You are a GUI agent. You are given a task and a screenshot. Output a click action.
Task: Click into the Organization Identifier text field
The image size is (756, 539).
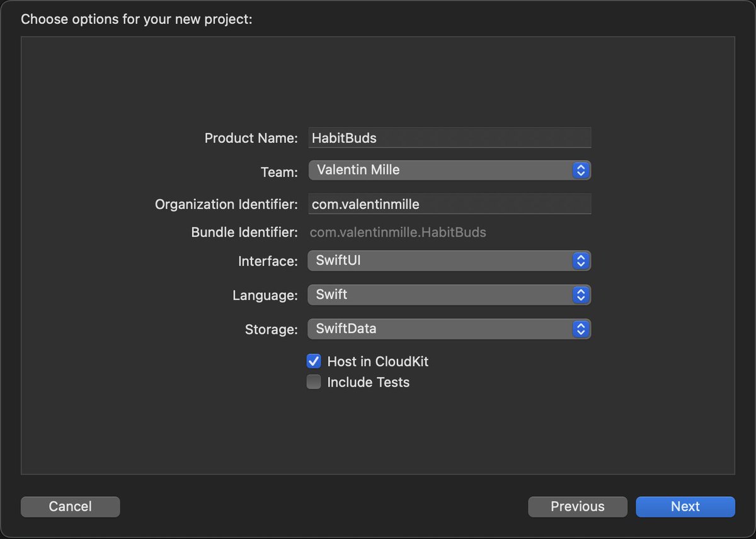(x=450, y=204)
